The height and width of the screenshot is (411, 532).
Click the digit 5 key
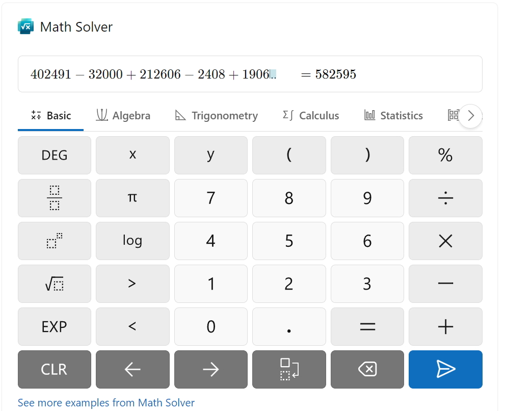click(x=289, y=241)
